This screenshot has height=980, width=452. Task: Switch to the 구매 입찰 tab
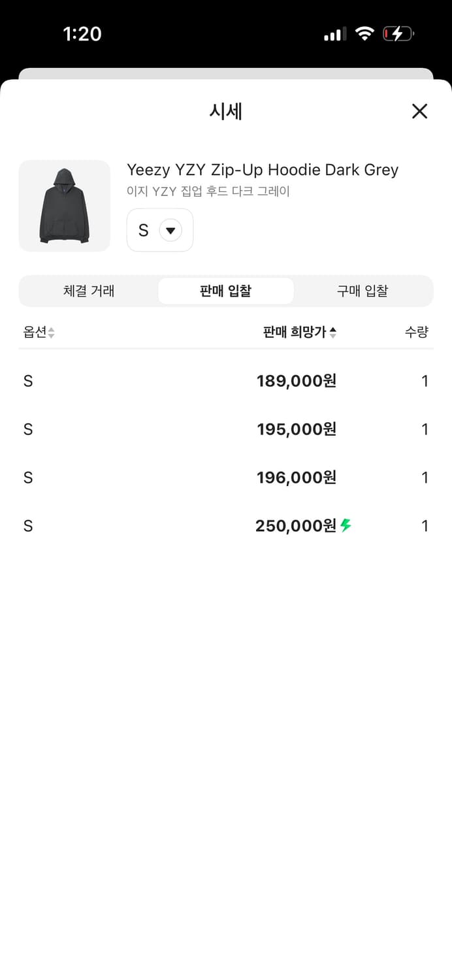[x=363, y=291]
